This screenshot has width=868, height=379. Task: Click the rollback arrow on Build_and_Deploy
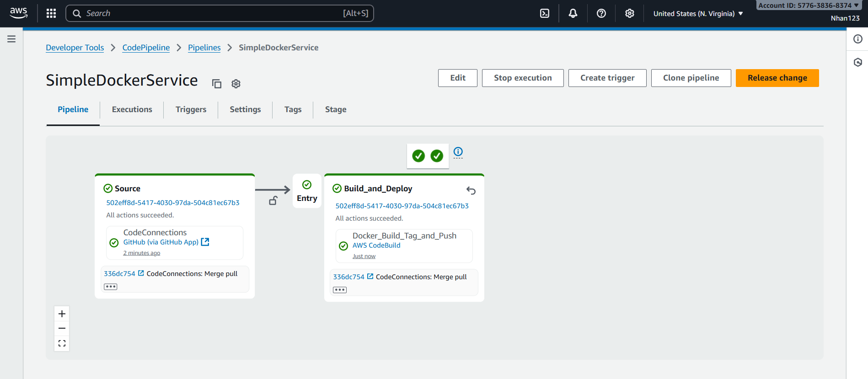point(471,190)
